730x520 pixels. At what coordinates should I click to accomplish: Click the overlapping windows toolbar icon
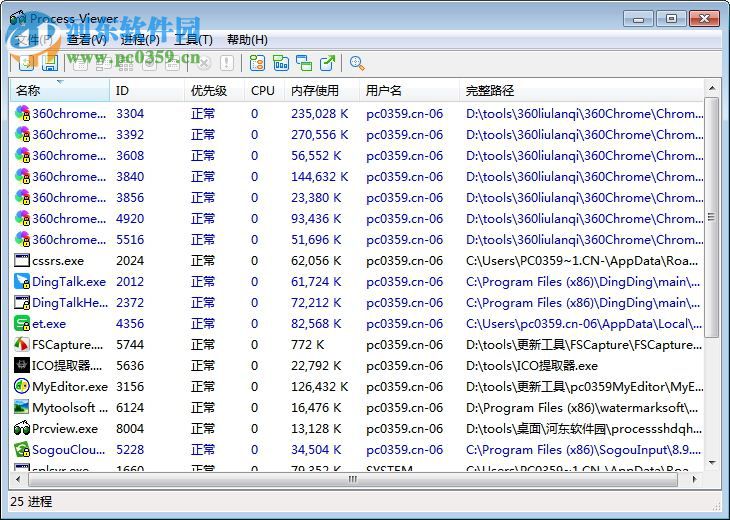pyautogui.click(x=304, y=63)
